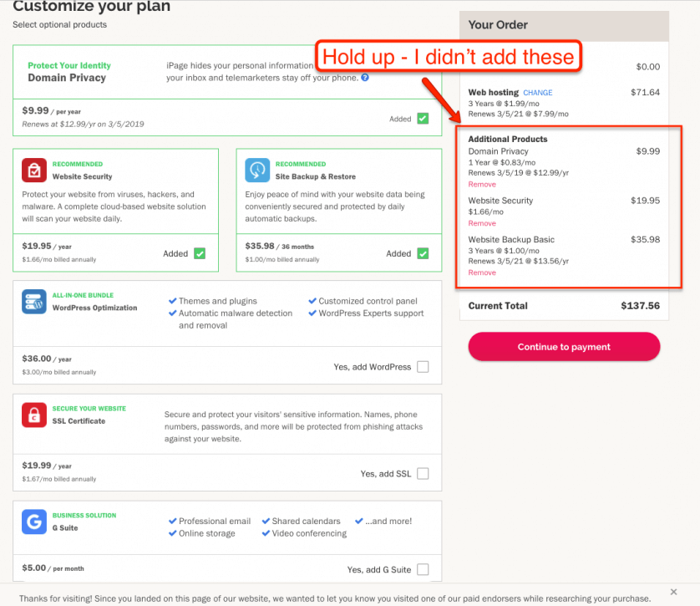Click the G Suite logo icon
The width and height of the screenshot is (700, 606).
tap(34, 522)
